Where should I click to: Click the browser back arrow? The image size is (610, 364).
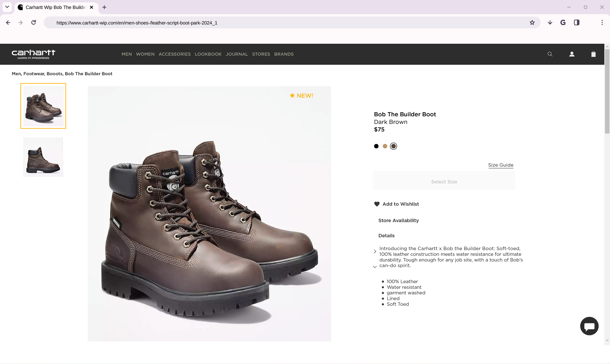coord(8,23)
